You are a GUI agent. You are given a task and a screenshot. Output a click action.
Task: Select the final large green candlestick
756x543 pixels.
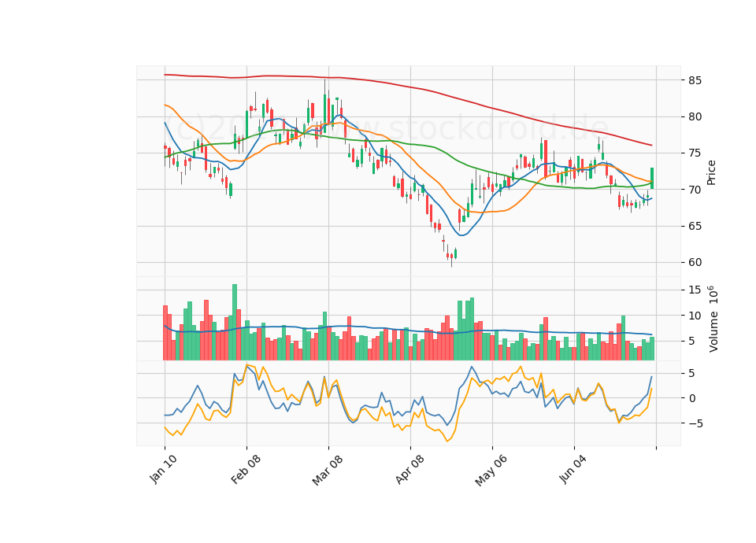point(652,179)
